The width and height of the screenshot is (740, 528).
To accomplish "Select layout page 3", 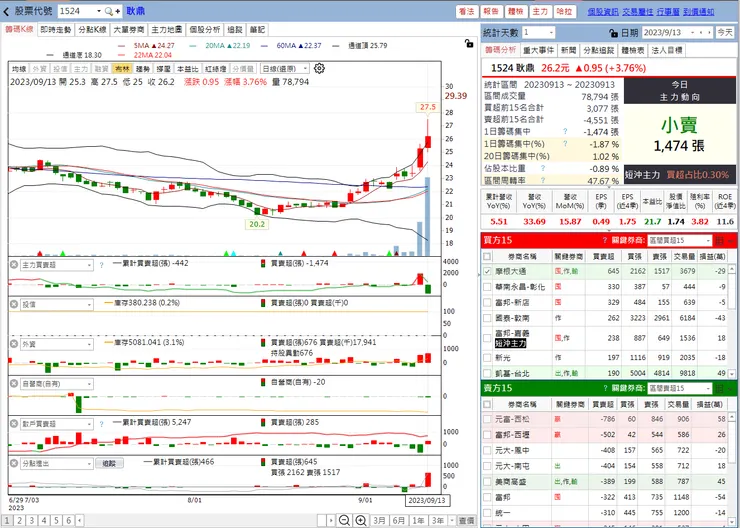I will [x=32, y=520].
